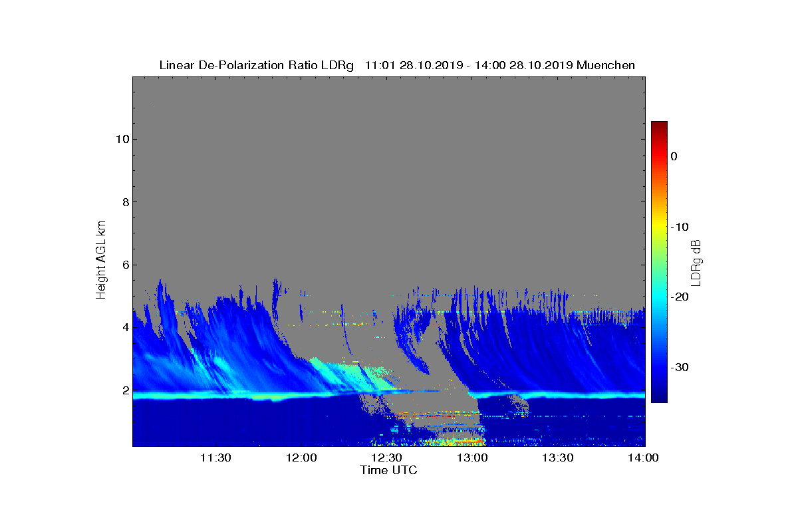
Task: Click the 'LDRg dB' colorbar label
Action: click(x=696, y=261)
